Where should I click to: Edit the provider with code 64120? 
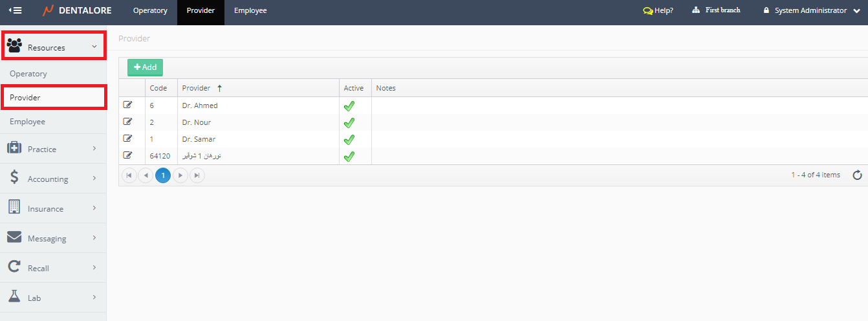click(127, 155)
